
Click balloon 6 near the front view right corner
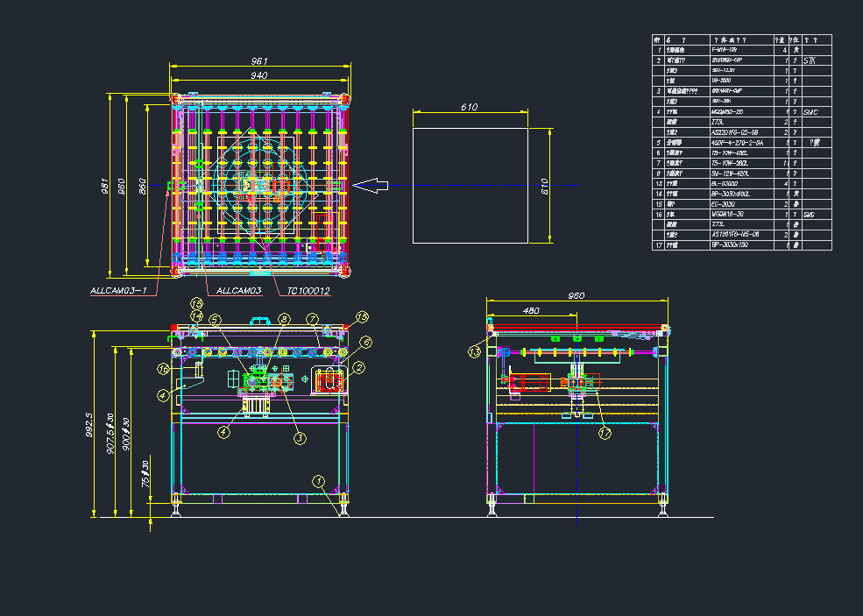(366, 342)
